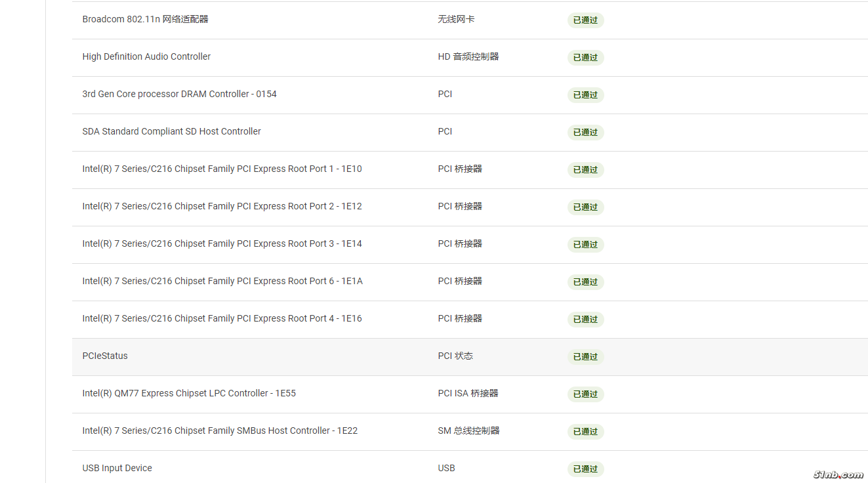The image size is (868, 483).
Task: Click the 3rd Gen Core processor DRAM Controller row
Action: click(179, 94)
